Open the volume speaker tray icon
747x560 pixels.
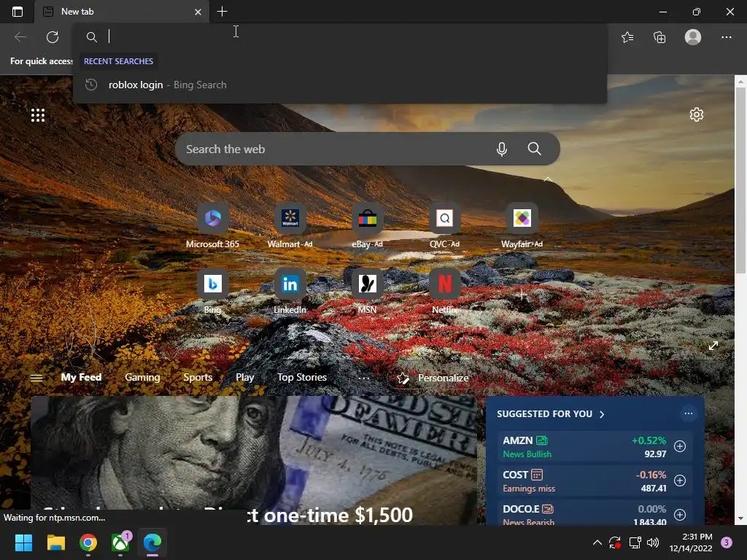coord(653,542)
